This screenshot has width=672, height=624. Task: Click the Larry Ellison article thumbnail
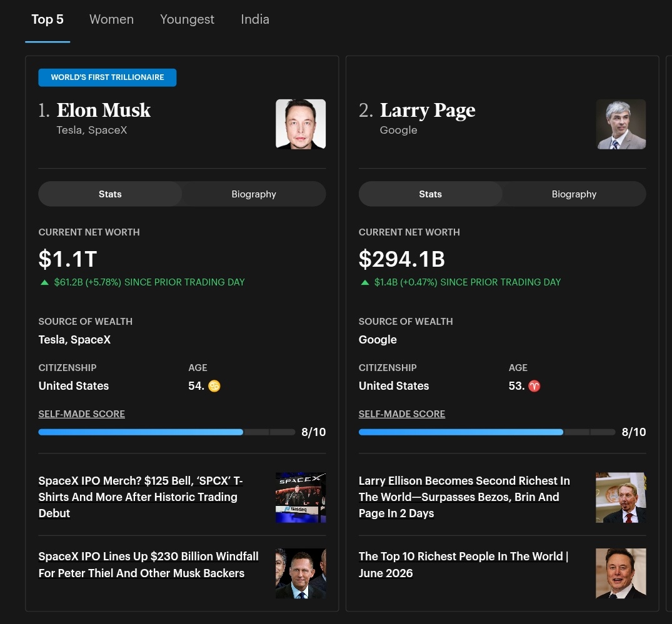(621, 497)
